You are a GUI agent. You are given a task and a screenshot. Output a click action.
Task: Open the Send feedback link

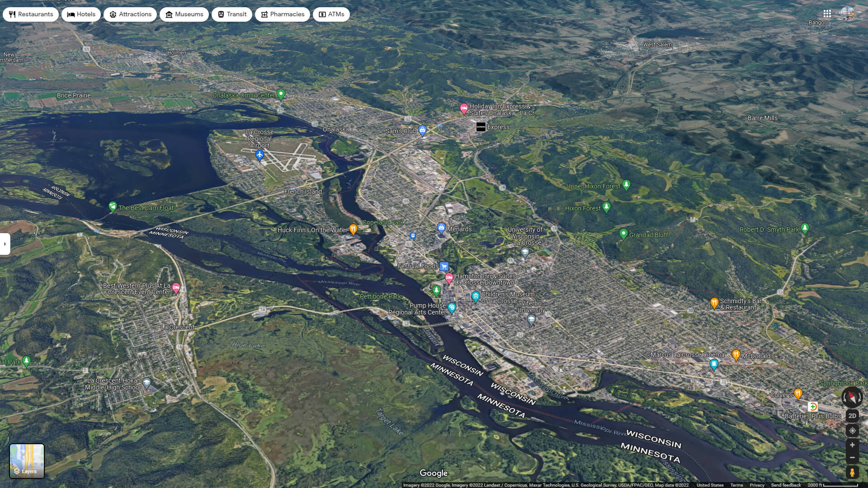(x=786, y=485)
